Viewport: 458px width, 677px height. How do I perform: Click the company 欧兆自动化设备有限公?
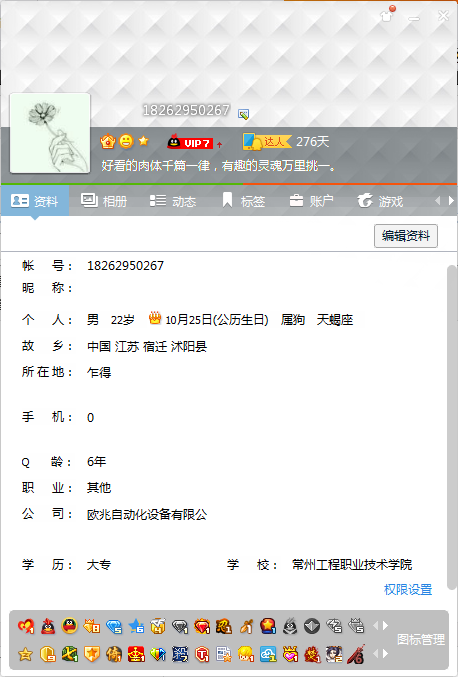point(147,514)
